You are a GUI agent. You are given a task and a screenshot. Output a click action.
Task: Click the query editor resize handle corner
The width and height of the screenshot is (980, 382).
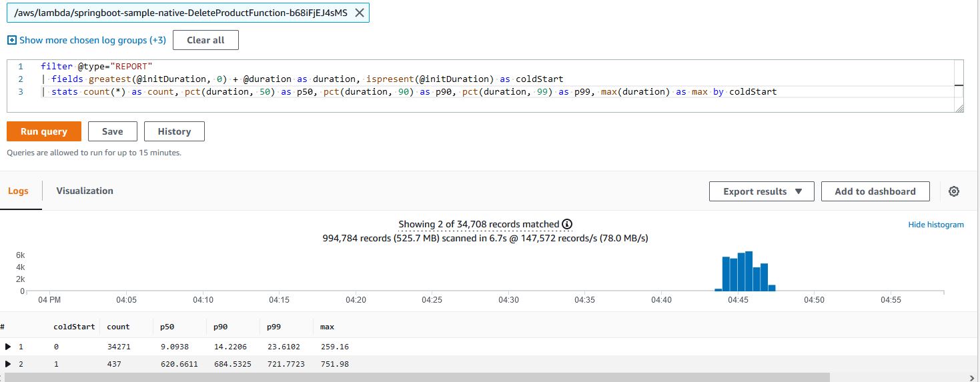point(959,108)
